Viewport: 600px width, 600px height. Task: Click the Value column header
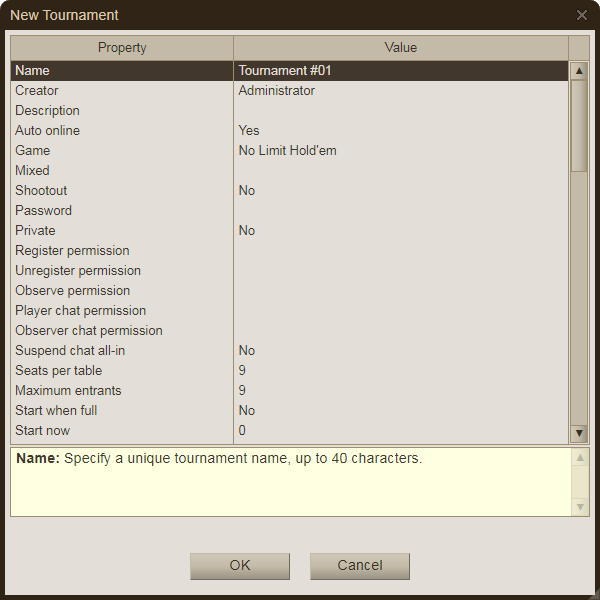tap(400, 48)
